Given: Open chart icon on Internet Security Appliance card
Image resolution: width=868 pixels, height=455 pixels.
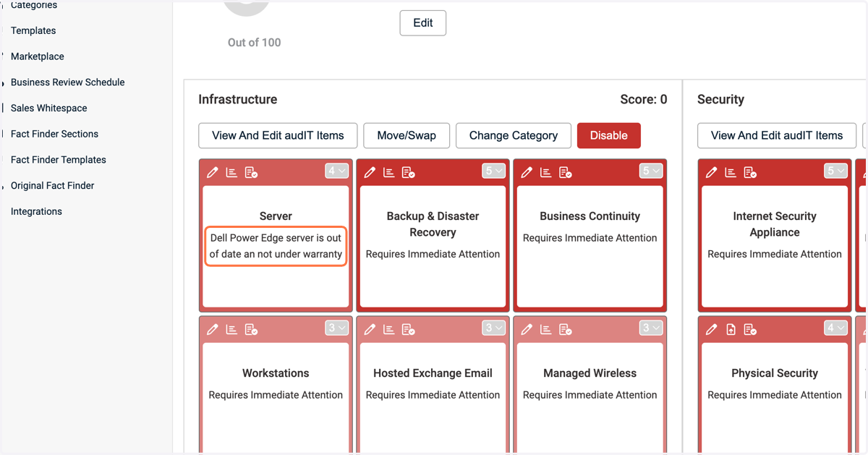Looking at the screenshot, I should [731, 172].
